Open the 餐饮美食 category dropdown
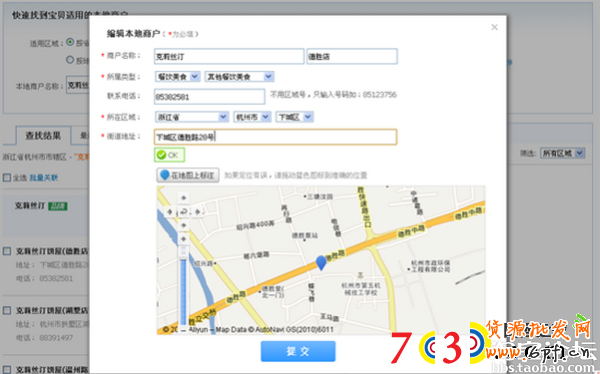Viewport: 600px width, 374px height. (x=178, y=77)
